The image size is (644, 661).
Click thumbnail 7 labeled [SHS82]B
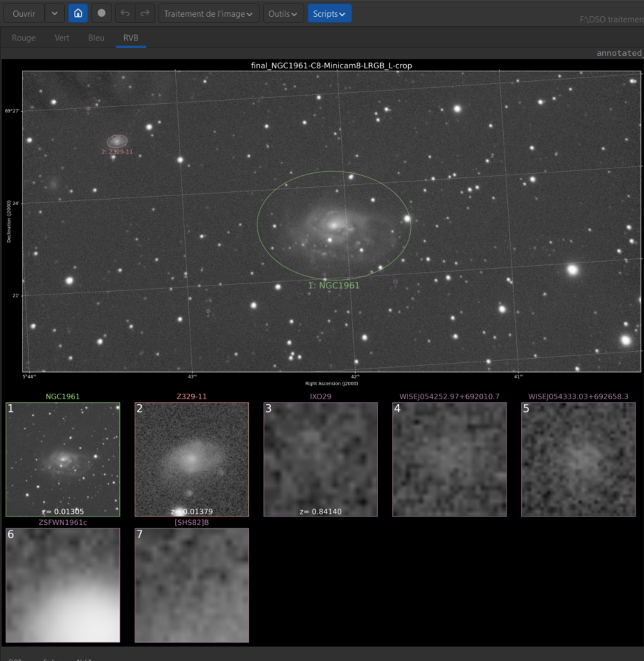click(192, 585)
